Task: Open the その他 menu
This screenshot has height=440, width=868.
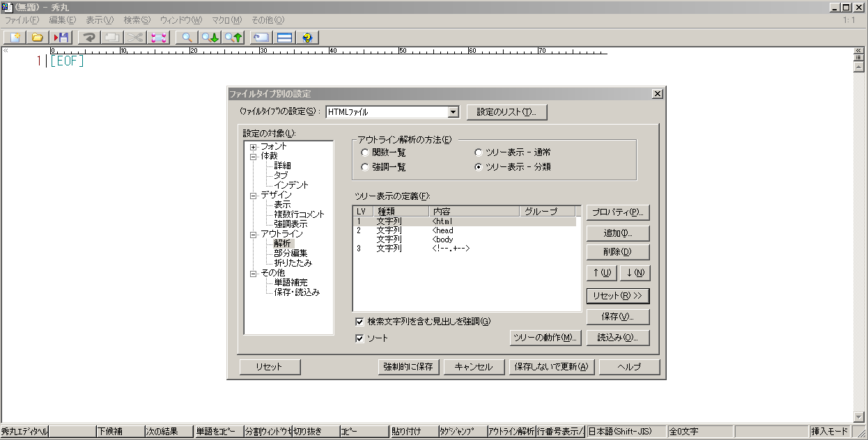Action: [x=268, y=20]
